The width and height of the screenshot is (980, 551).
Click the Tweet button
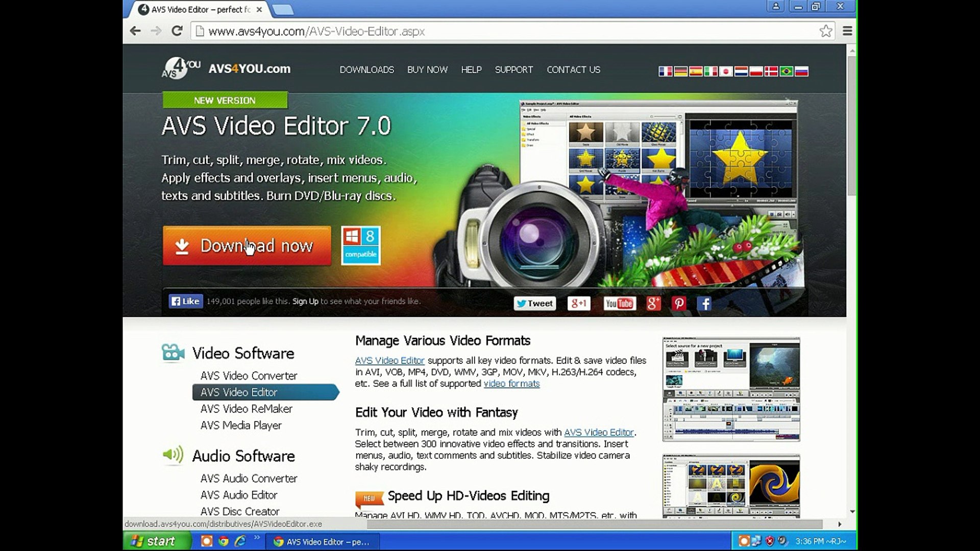pyautogui.click(x=534, y=303)
